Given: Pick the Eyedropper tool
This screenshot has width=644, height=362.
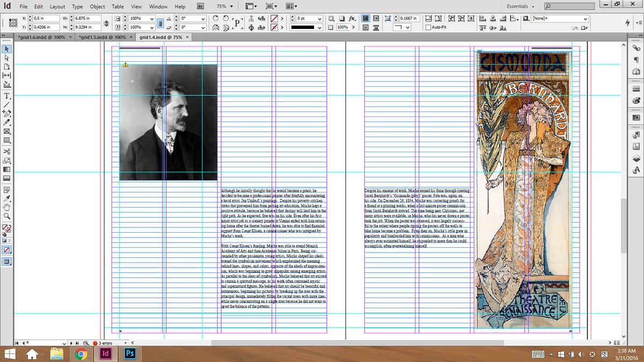Looking at the screenshot, I should point(8,198).
